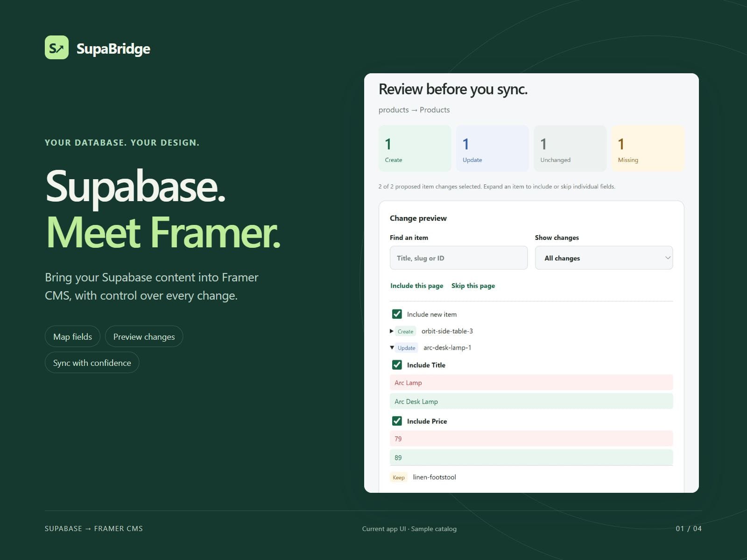Click the yellow Keep badge beside linen-footstool
Image resolution: width=747 pixels, height=560 pixels.
coord(399,477)
